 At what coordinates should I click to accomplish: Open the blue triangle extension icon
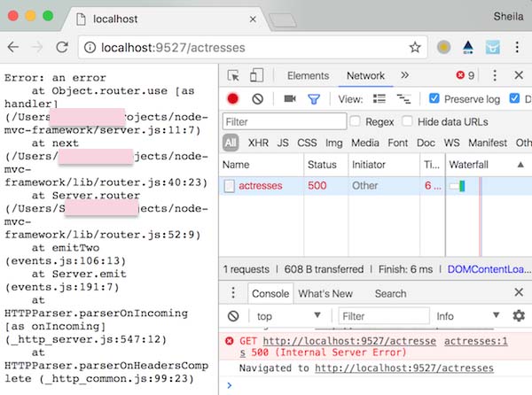[x=468, y=47]
